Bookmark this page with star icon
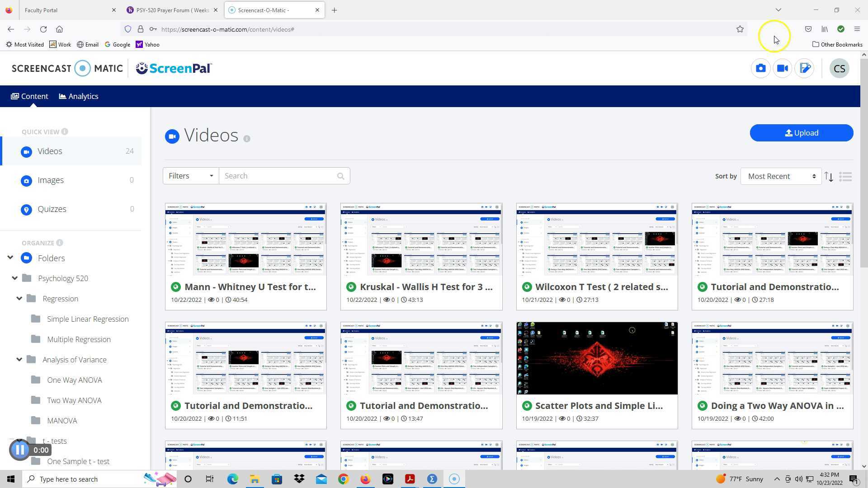868x488 pixels. coord(740,29)
